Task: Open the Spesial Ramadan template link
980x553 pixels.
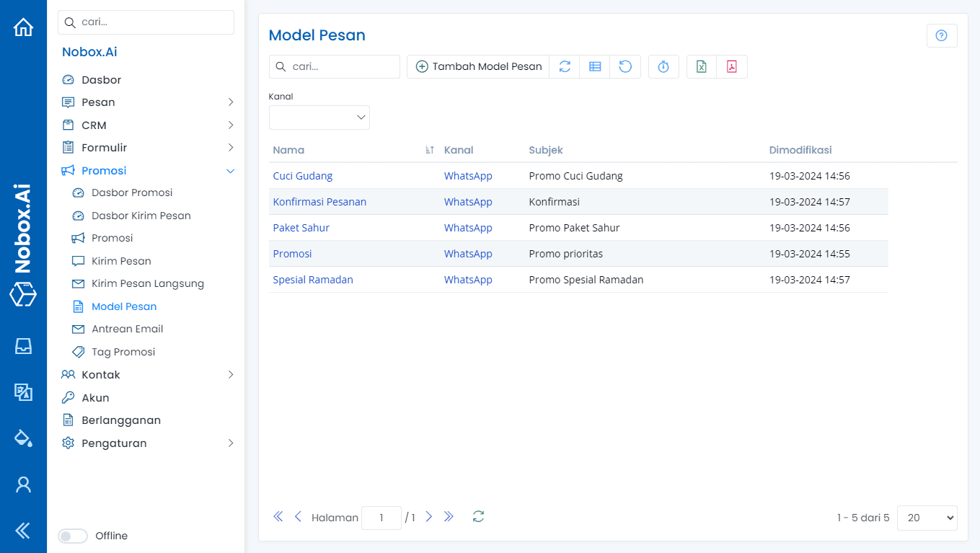Action: tap(313, 280)
